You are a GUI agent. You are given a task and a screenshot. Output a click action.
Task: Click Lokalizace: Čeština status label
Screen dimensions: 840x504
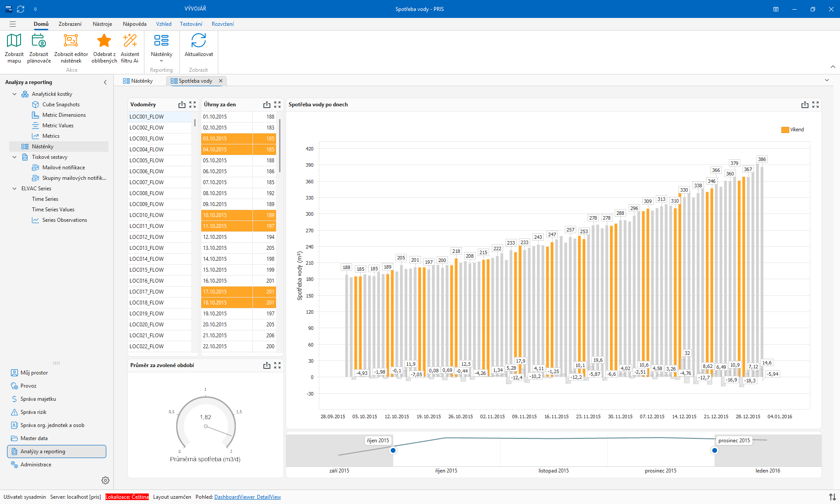point(127,497)
